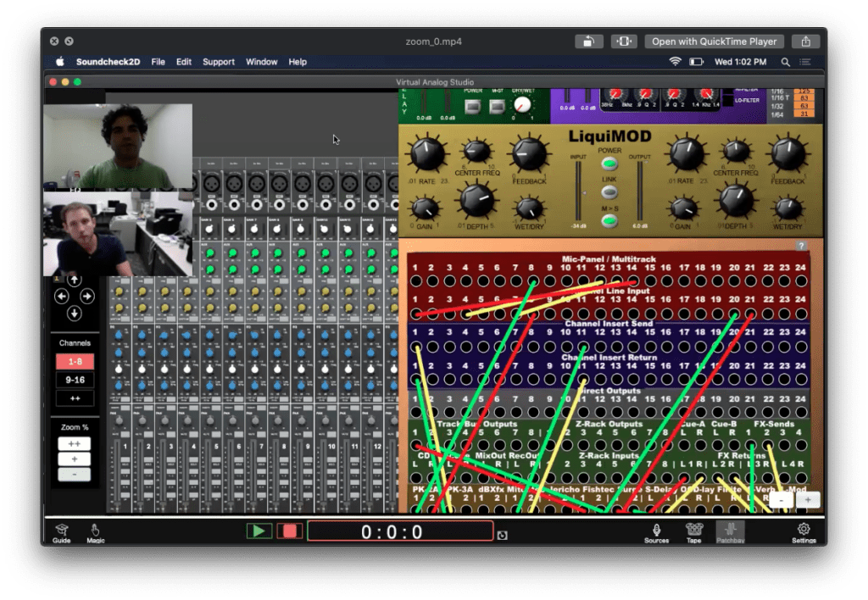Viewport: 868px width, 600px height.
Task: Click the orange 125 value beside 1/16
Action: (x=804, y=92)
